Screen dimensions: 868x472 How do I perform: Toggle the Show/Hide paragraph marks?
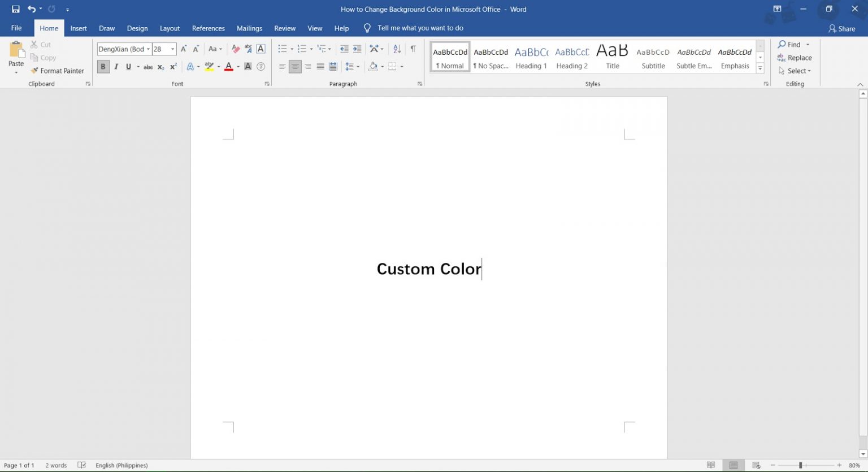pyautogui.click(x=414, y=49)
